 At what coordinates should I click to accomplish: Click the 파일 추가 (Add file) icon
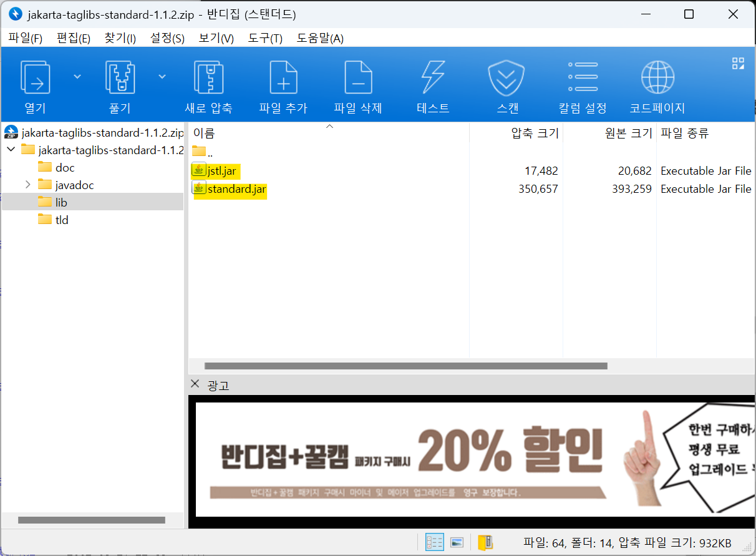point(283,77)
